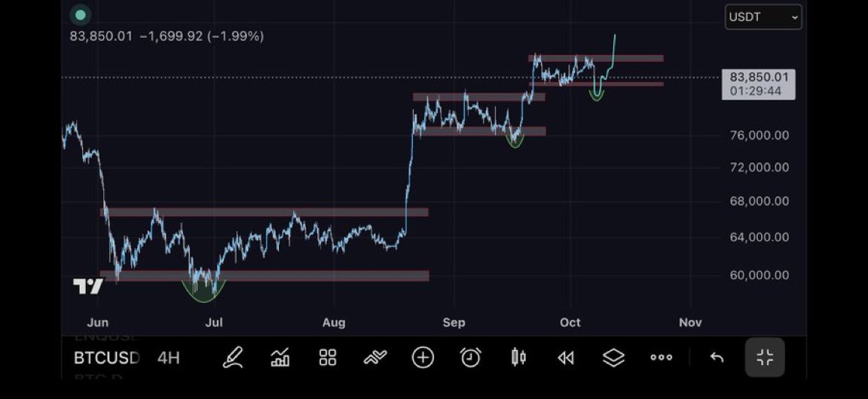Tap the green market status dot
The image size is (868, 399).
(81, 15)
